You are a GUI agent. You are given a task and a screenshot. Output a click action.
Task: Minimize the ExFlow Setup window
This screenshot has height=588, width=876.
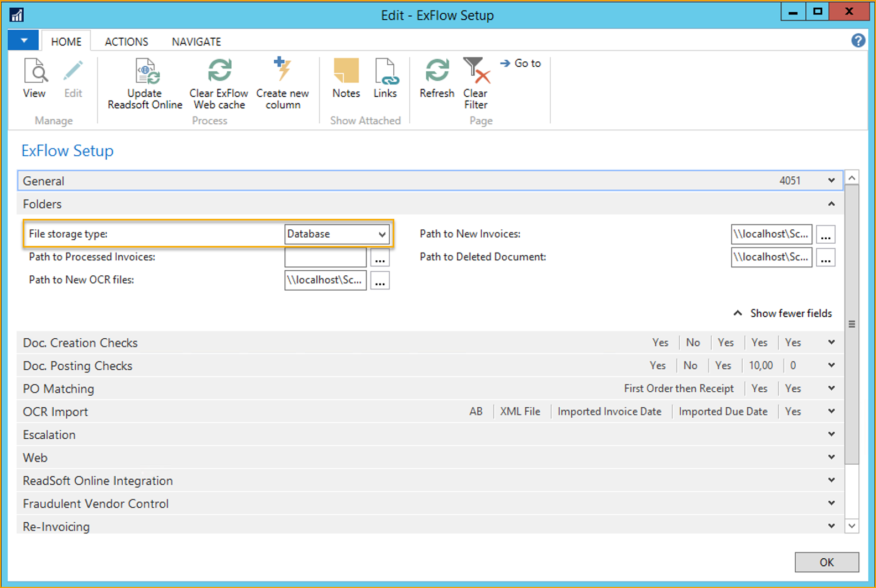tap(793, 12)
